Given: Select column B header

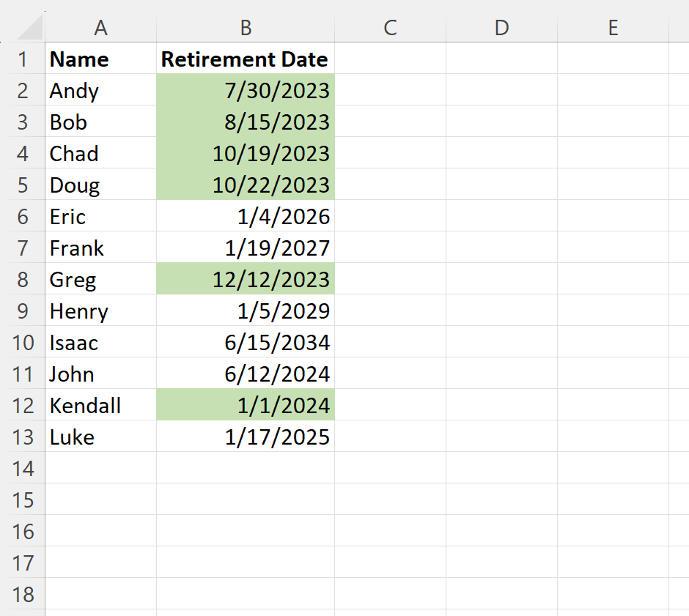Looking at the screenshot, I should 245,28.
